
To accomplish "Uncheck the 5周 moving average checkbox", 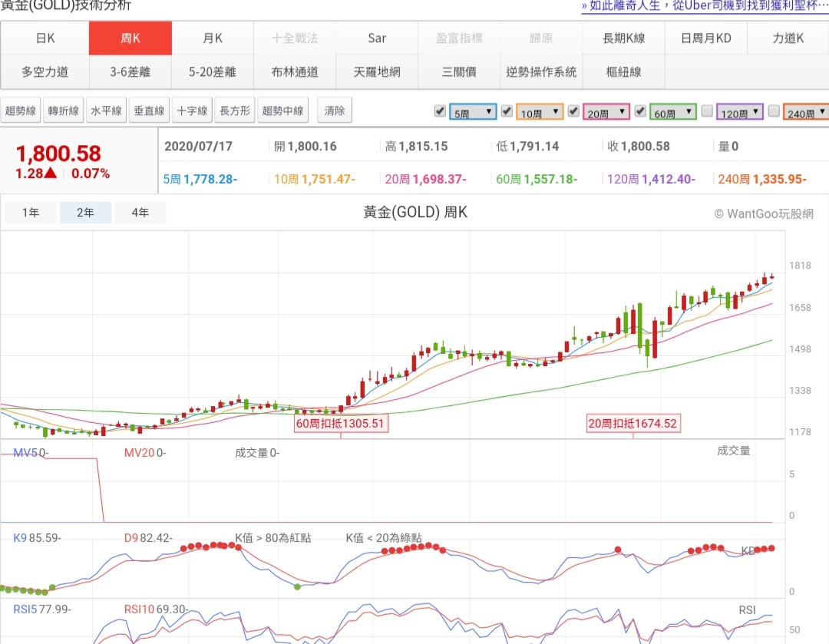I will (x=440, y=111).
